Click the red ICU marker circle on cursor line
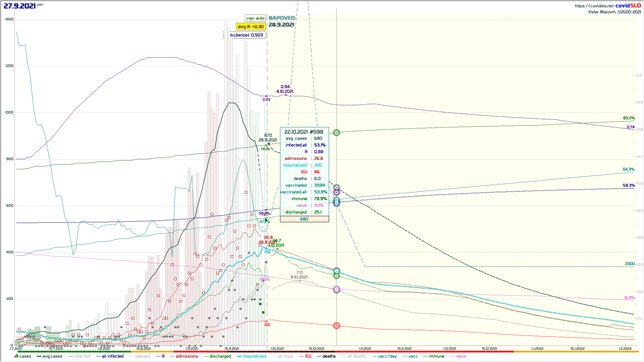 (x=336, y=326)
